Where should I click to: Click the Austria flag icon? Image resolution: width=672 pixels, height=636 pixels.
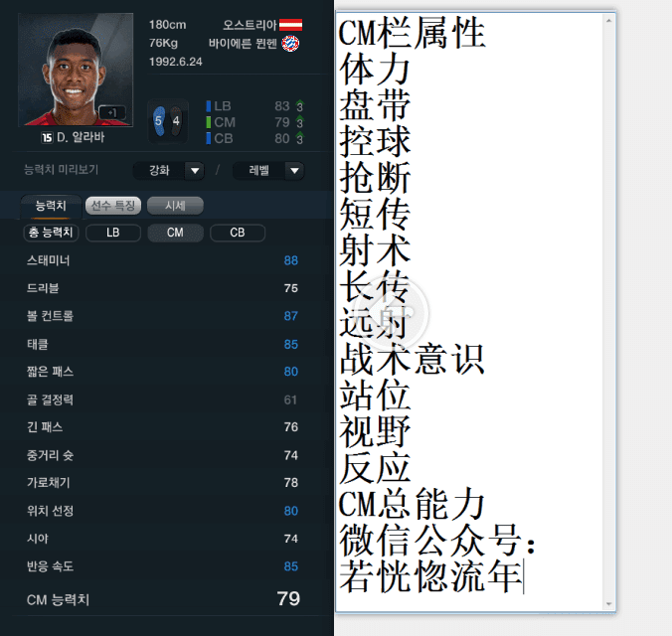click(x=290, y=25)
